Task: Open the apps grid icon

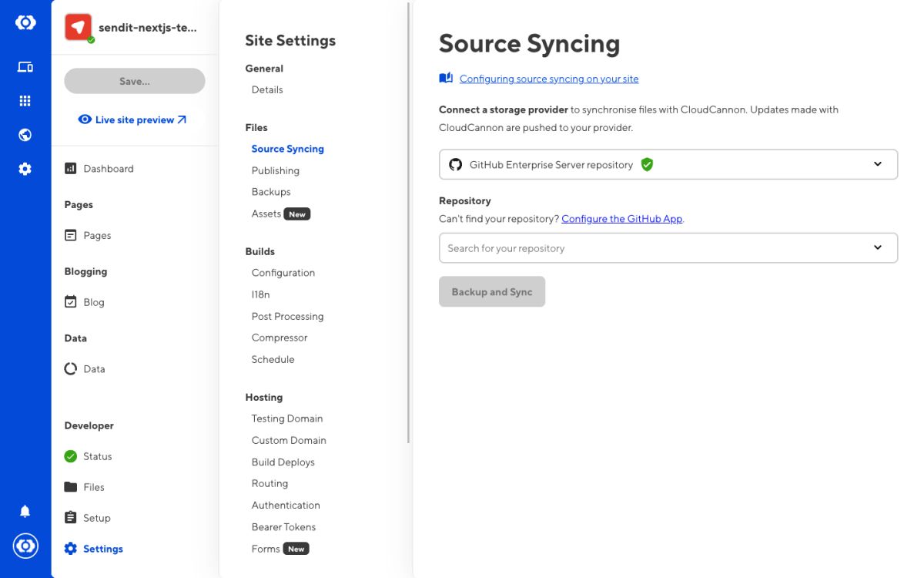Action: 25,101
